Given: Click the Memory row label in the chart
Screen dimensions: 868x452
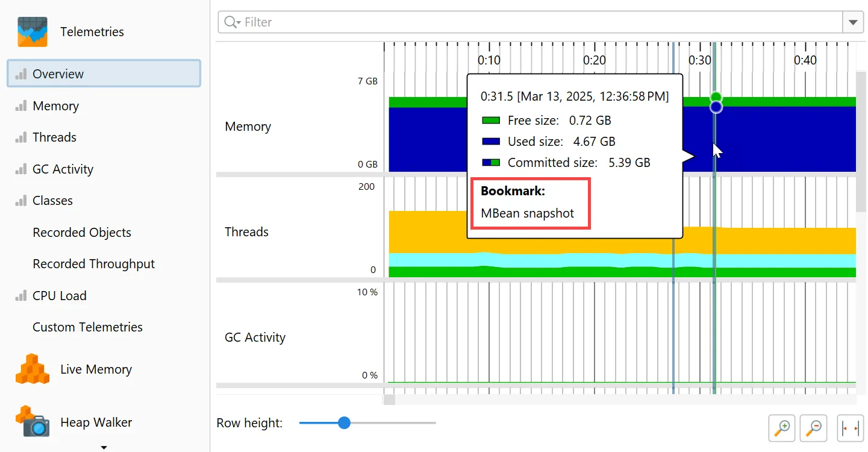Looking at the screenshot, I should tap(248, 127).
